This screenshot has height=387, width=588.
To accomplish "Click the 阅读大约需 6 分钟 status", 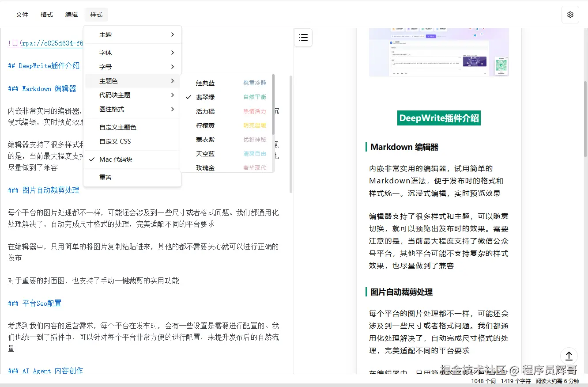I will (558, 381).
